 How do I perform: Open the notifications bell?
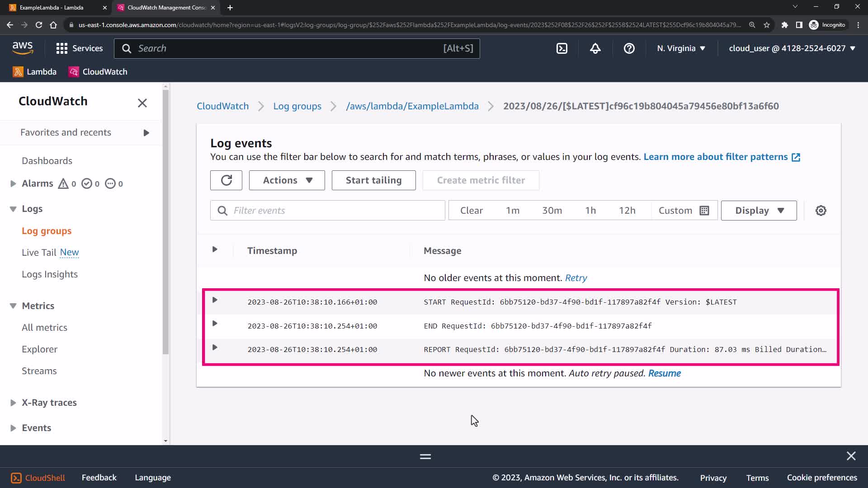point(595,48)
